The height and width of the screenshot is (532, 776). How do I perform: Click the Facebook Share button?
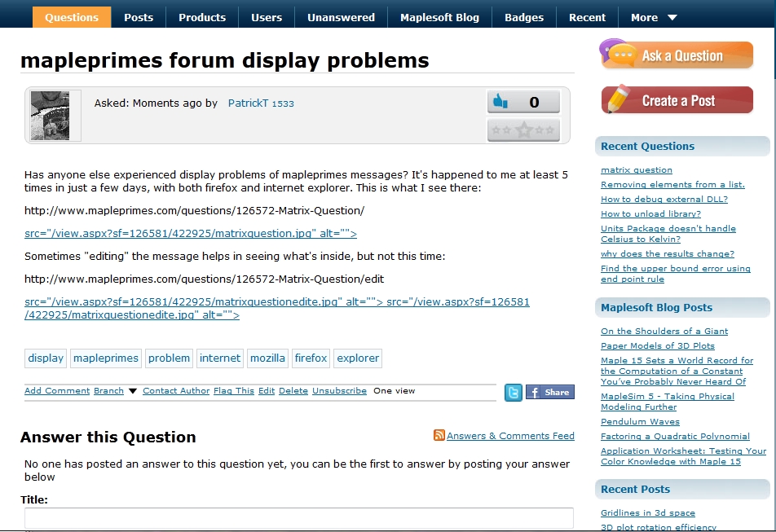coord(550,393)
